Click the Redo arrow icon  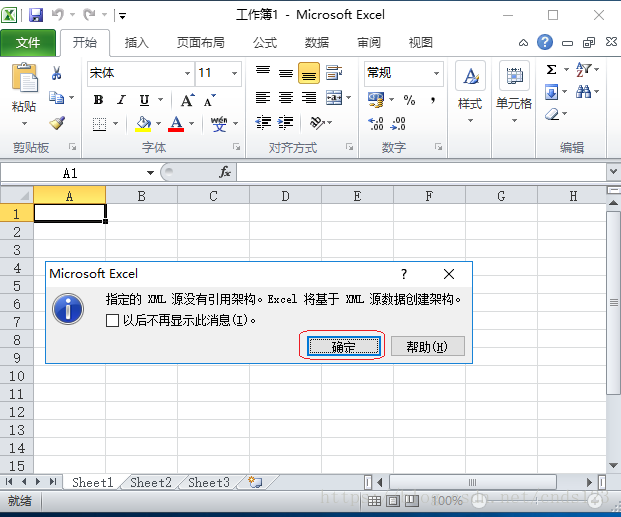(89, 15)
